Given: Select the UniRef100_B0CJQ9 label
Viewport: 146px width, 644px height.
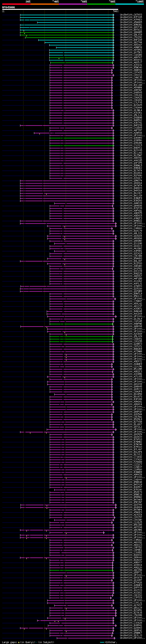Looking at the screenshot, I should (131, 85).
